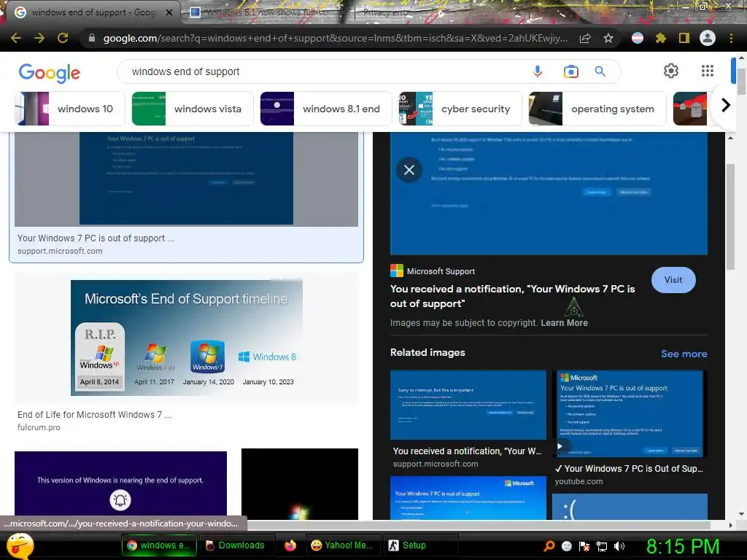Open Google quick settings gear
The width and height of the screenshot is (747, 560).
(x=671, y=71)
